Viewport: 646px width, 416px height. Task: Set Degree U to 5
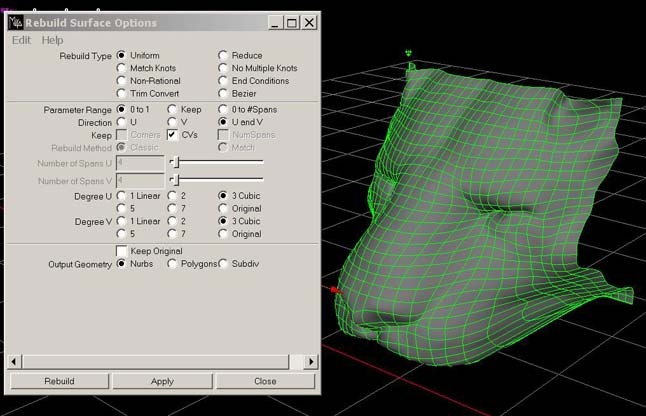[121, 208]
